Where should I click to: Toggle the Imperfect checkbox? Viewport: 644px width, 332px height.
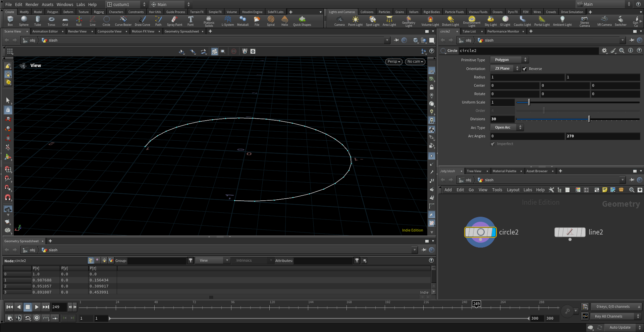pyautogui.click(x=493, y=144)
